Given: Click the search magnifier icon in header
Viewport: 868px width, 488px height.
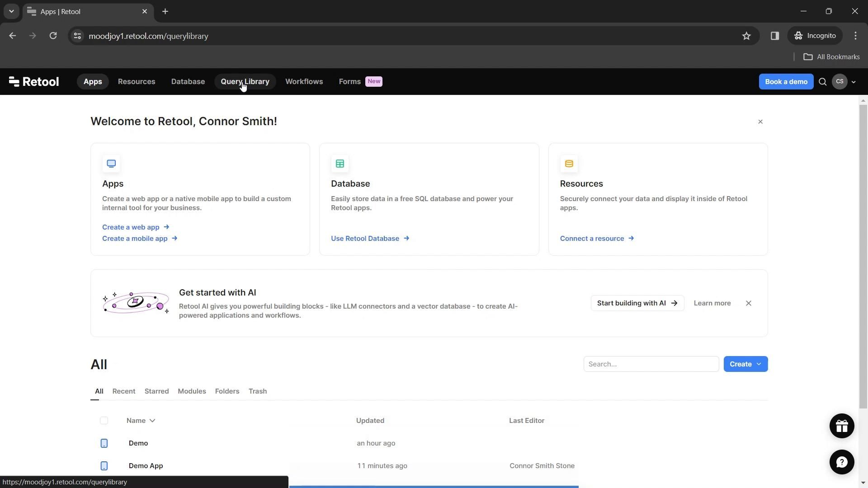Looking at the screenshot, I should 823,82.
